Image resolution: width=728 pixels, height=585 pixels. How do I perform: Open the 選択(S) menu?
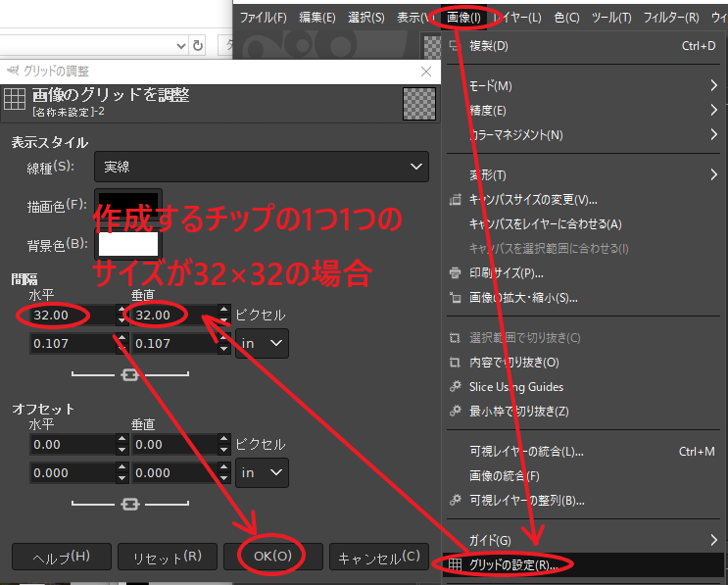(x=366, y=18)
